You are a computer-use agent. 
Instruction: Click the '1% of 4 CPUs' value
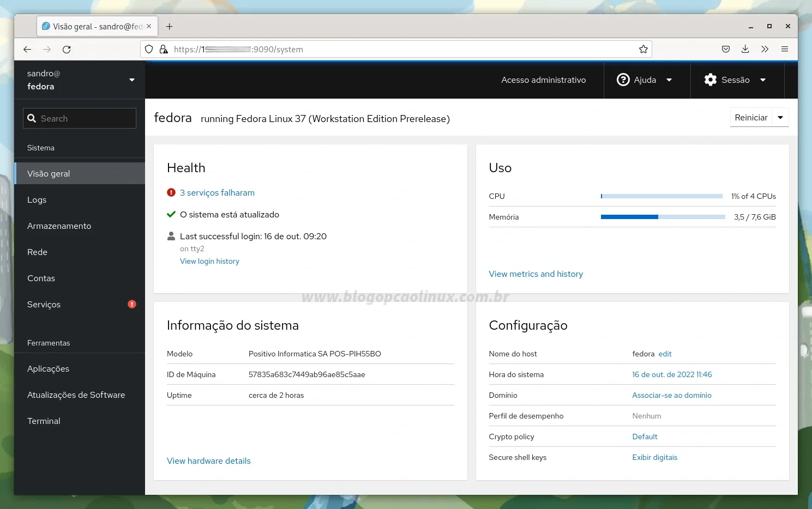753,196
